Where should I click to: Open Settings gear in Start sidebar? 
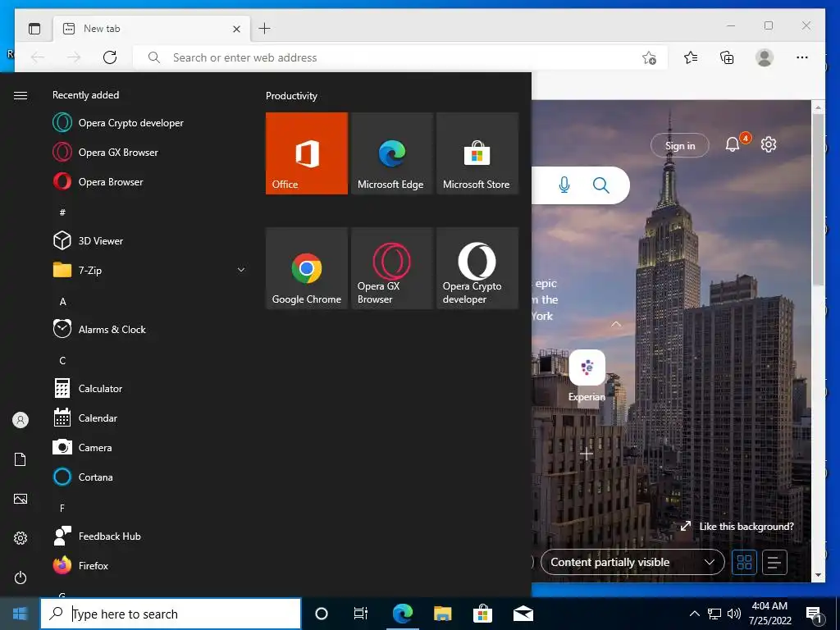coord(21,538)
